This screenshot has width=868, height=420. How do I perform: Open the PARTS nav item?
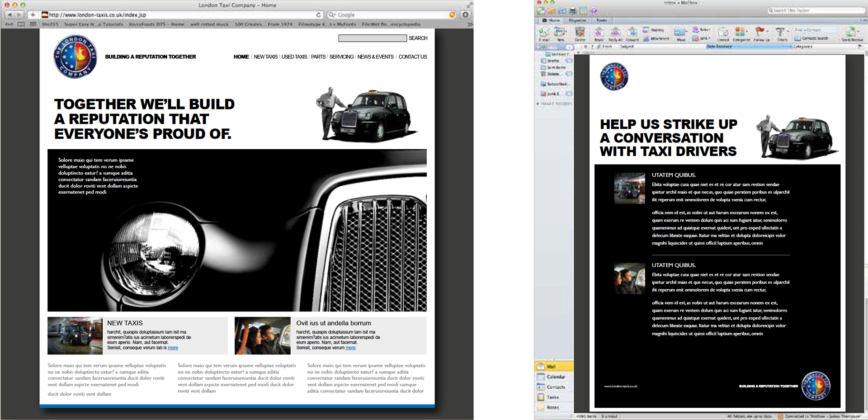pos(318,57)
